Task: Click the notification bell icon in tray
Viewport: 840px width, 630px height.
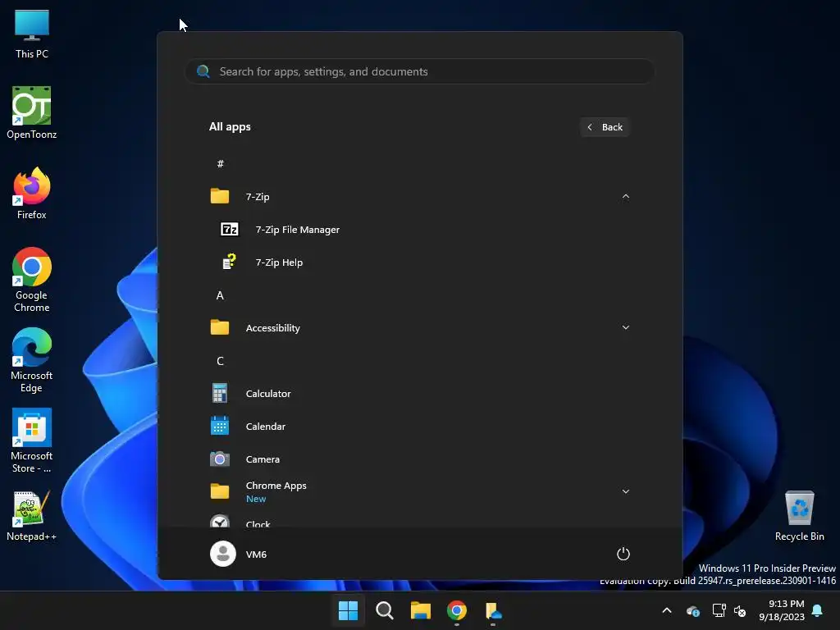Action: click(x=818, y=610)
